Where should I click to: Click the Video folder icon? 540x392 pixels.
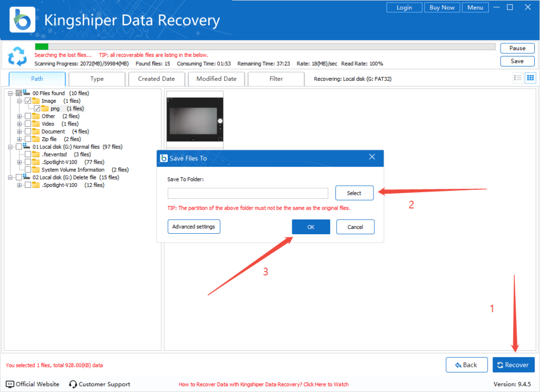click(36, 123)
